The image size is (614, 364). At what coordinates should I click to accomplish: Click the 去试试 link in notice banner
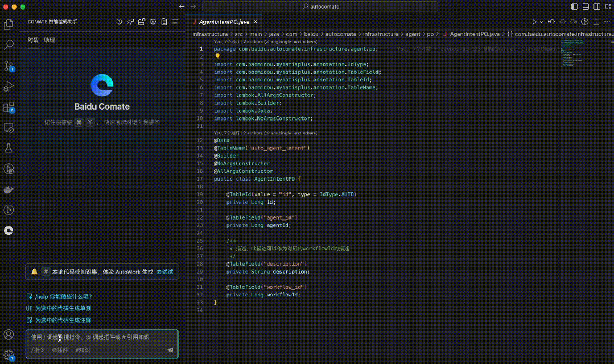pos(165,272)
